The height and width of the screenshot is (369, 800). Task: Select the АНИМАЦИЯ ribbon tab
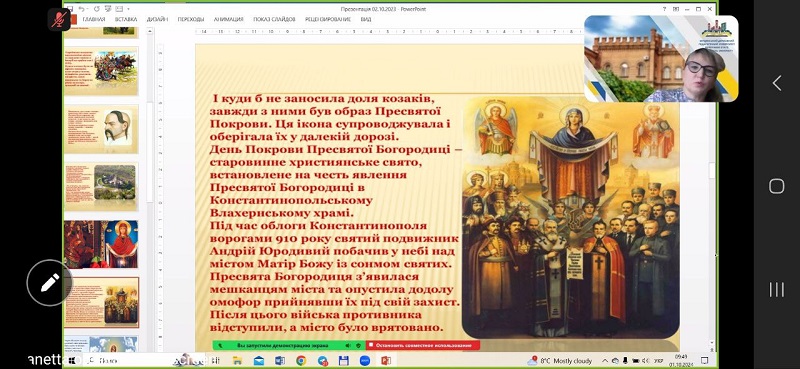click(228, 19)
